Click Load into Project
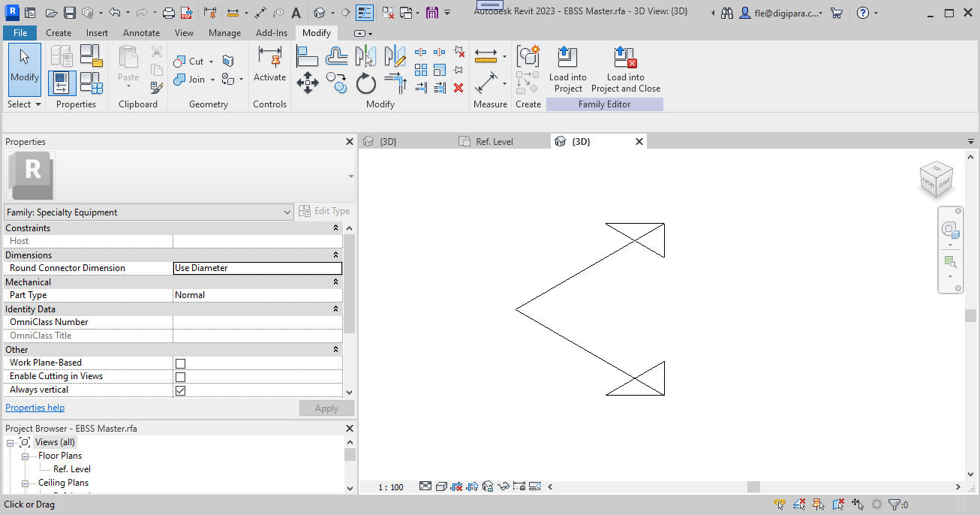The image size is (980, 515). (567, 68)
